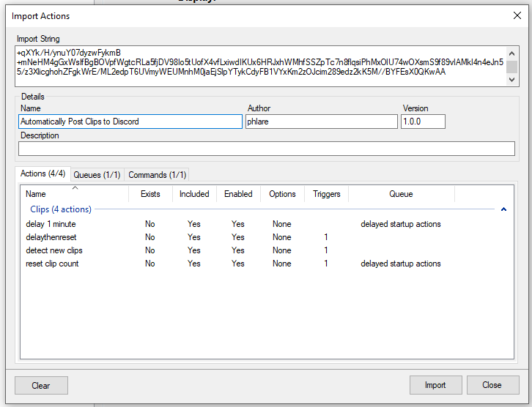The width and height of the screenshot is (532, 407).
Task: Click the Close button at the bottom
Action: point(492,385)
